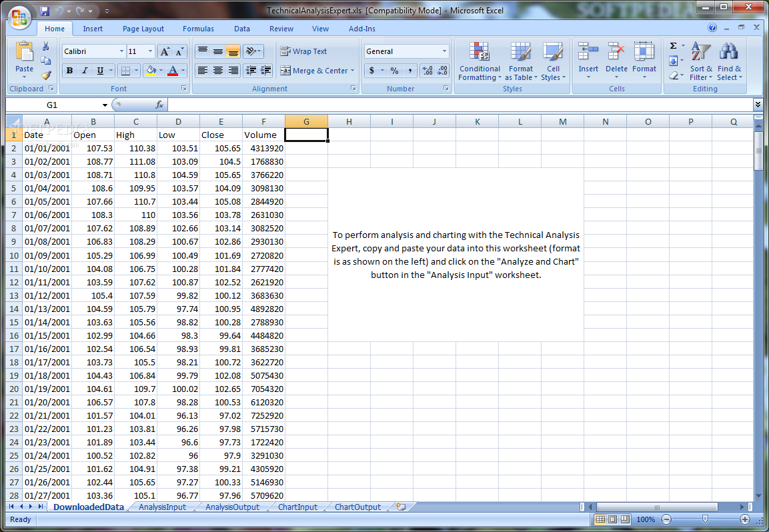The width and height of the screenshot is (769, 532).
Task: Align text left
Action: coord(202,71)
